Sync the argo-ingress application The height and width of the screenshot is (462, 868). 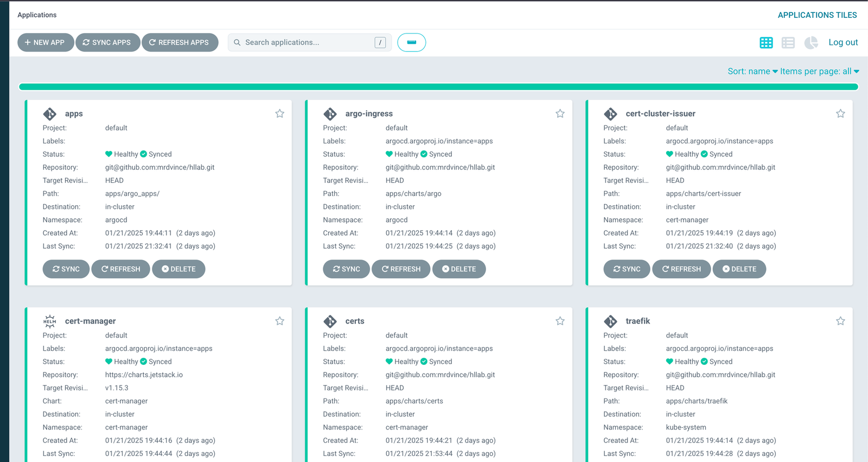pos(347,269)
